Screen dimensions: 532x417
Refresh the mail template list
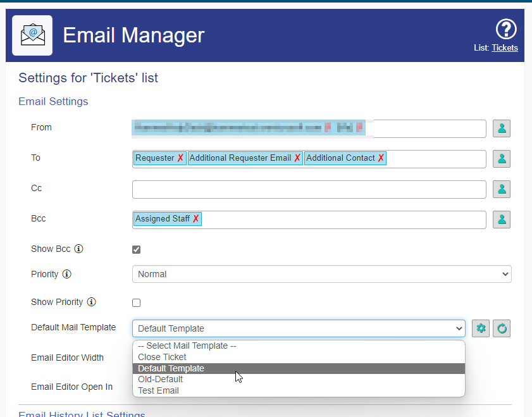point(502,328)
